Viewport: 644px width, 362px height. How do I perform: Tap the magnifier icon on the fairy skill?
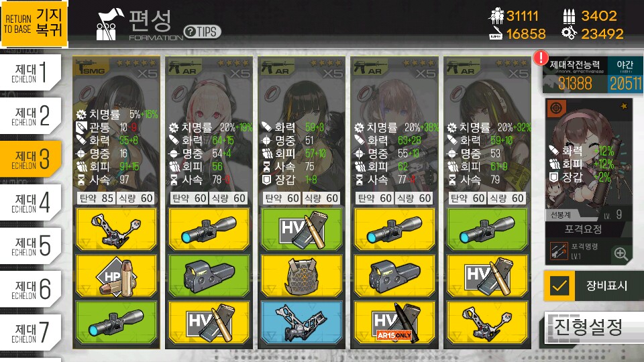(x=620, y=253)
